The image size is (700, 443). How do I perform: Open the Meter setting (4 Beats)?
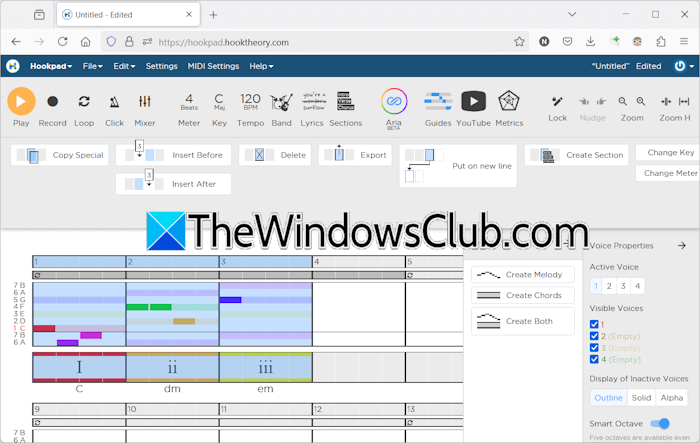(189, 102)
